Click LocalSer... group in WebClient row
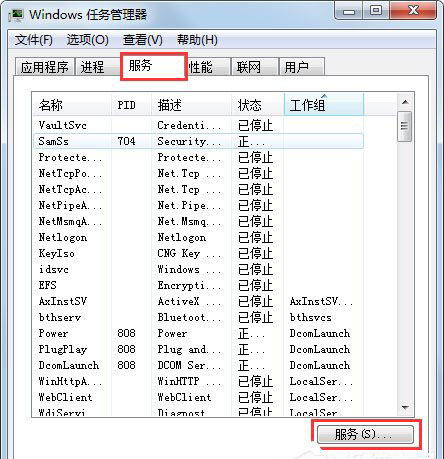This screenshot has width=444, height=459. pos(321,398)
